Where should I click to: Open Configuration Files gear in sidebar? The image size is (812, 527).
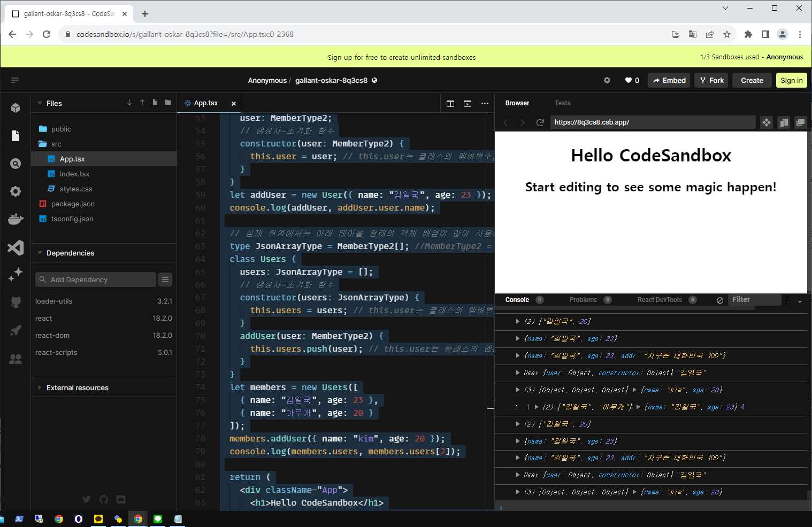coord(16,191)
